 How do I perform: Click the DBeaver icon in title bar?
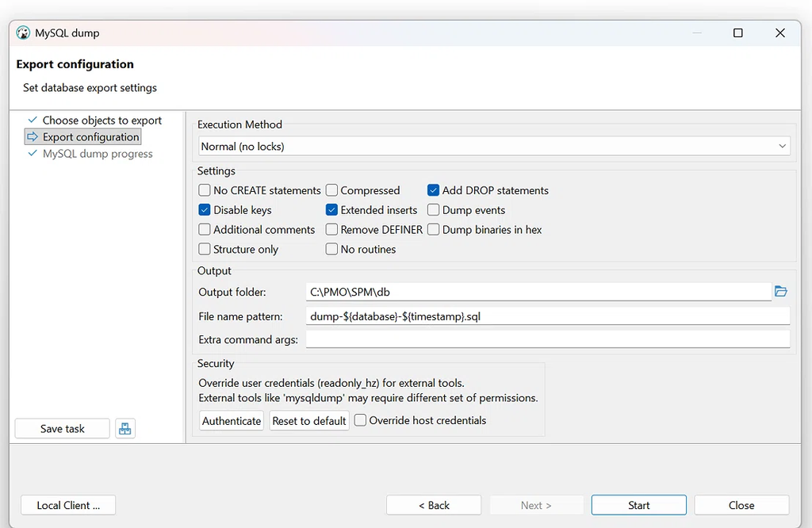point(23,33)
